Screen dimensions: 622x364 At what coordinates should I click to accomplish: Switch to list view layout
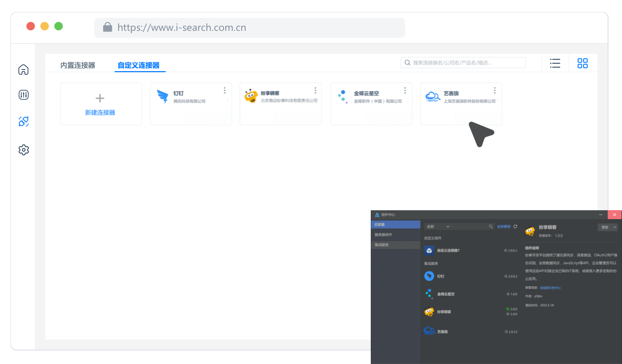[555, 63]
